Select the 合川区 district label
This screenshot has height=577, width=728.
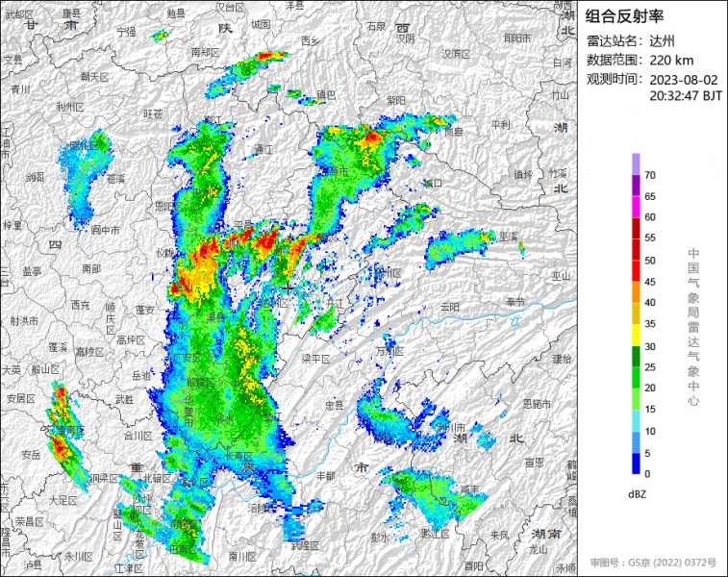[138, 435]
